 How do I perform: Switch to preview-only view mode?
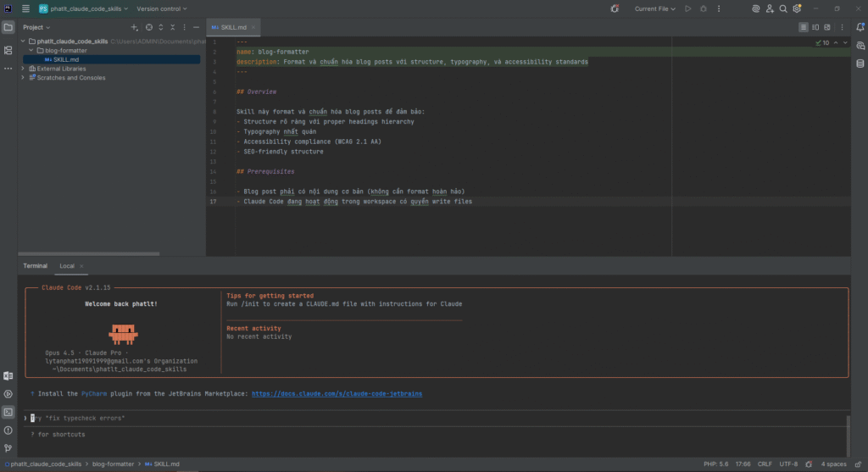pyautogui.click(x=827, y=28)
